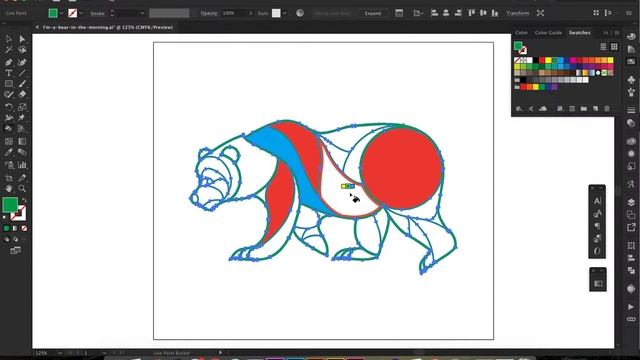Screen dimensions: 640x360
Task: Pick the Magic Wand tool
Action: pyautogui.click(x=9, y=50)
